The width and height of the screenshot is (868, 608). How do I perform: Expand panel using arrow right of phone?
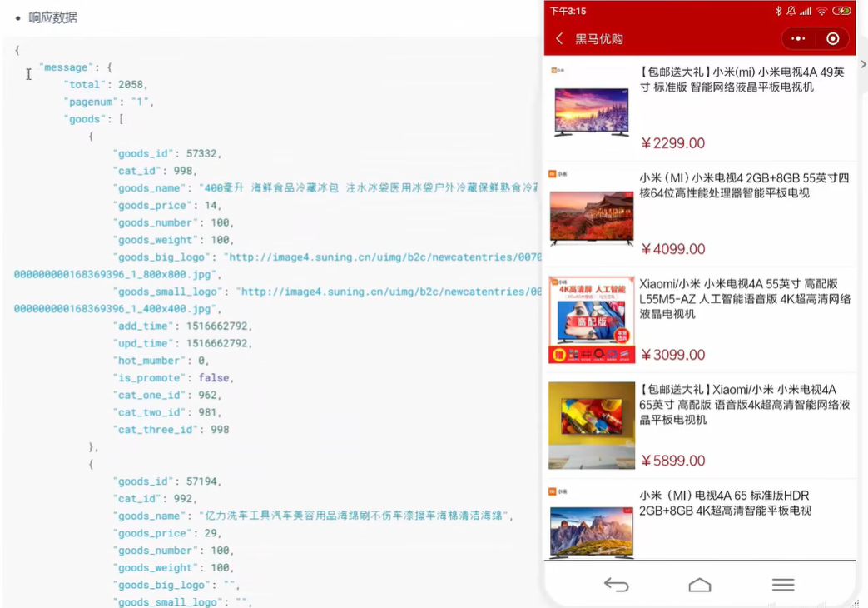click(863, 64)
